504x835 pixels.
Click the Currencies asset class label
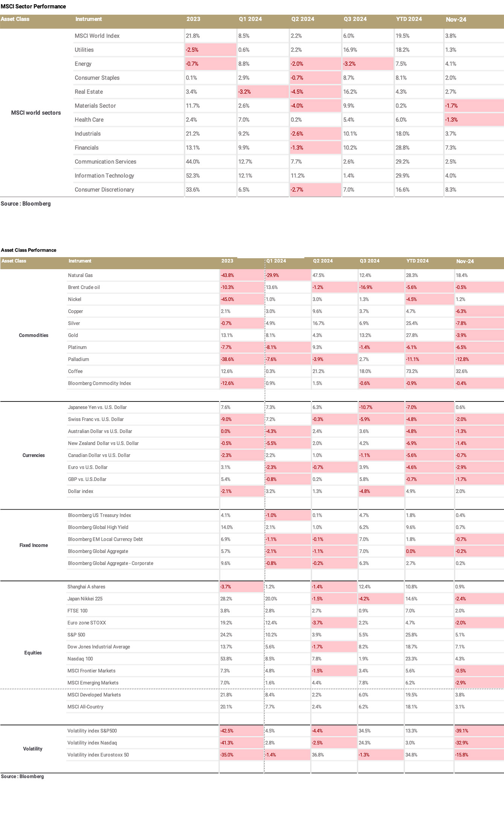pos(34,455)
